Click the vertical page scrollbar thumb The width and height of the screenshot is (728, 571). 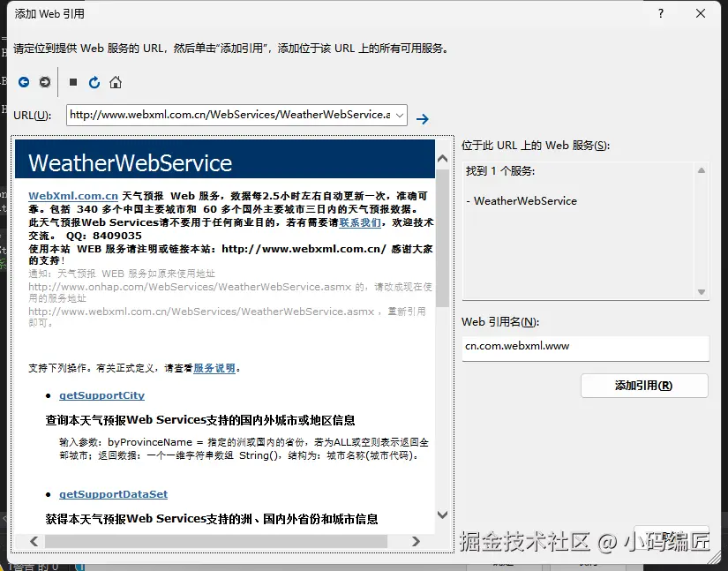[442, 237]
